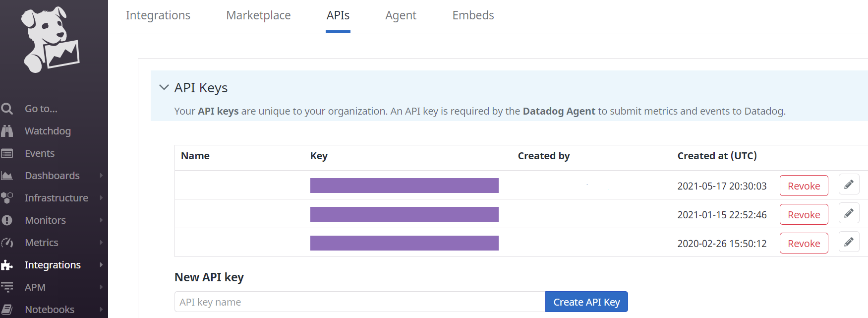Edit the API key created 2021-05-17

(849, 185)
